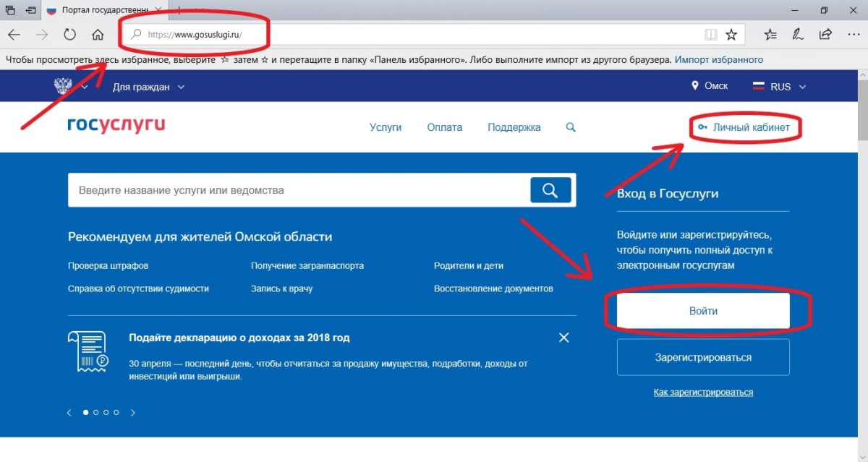The image size is (868, 462).
Task: Toggle reading view in address bar
Action: click(x=711, y=34)
